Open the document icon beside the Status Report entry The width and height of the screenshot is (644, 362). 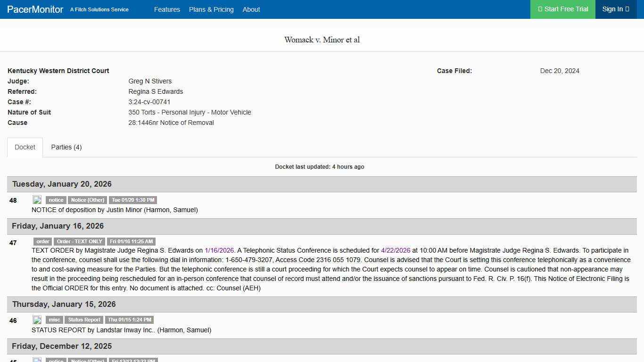tap(37, 320)
